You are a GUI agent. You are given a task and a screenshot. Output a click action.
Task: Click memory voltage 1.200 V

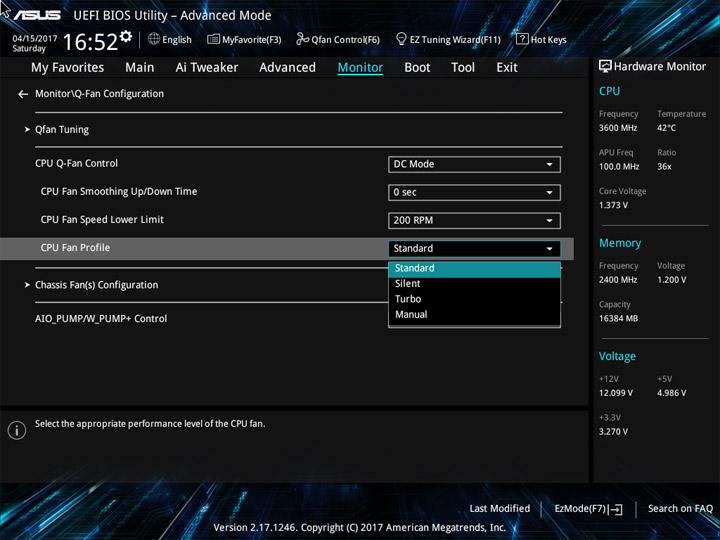(x=672, y=280)
